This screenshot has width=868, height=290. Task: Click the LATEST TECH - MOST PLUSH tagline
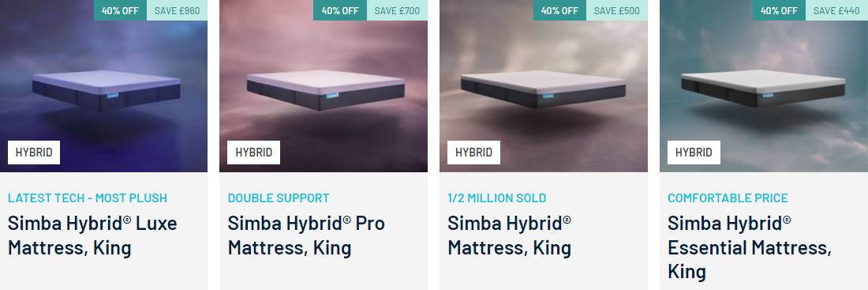click(x=88, y=198)
